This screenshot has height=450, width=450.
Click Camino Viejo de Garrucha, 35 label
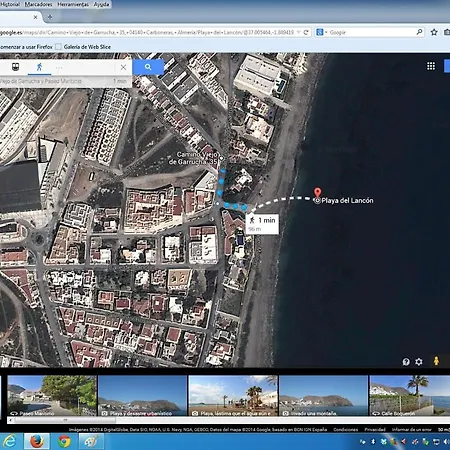click(194, 158)
